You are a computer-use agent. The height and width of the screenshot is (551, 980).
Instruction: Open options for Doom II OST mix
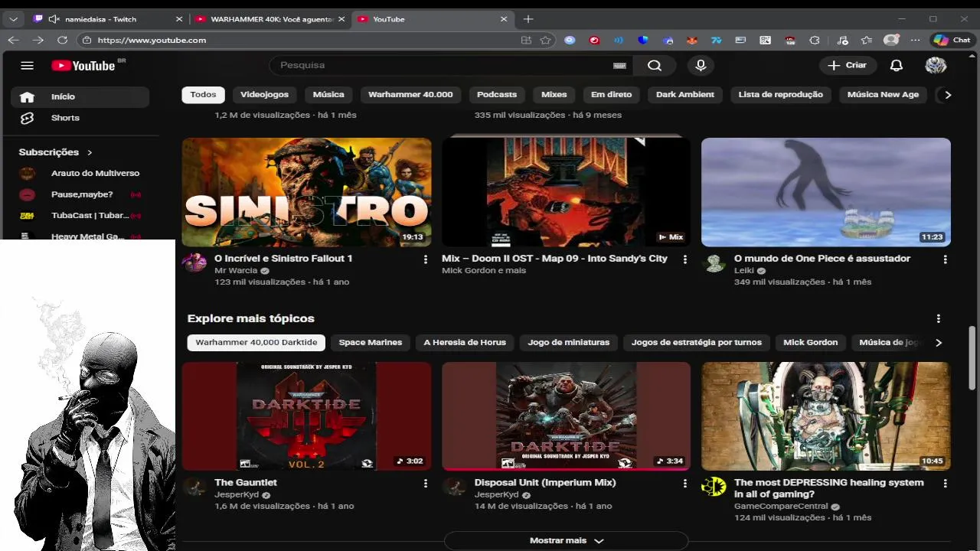684,259
